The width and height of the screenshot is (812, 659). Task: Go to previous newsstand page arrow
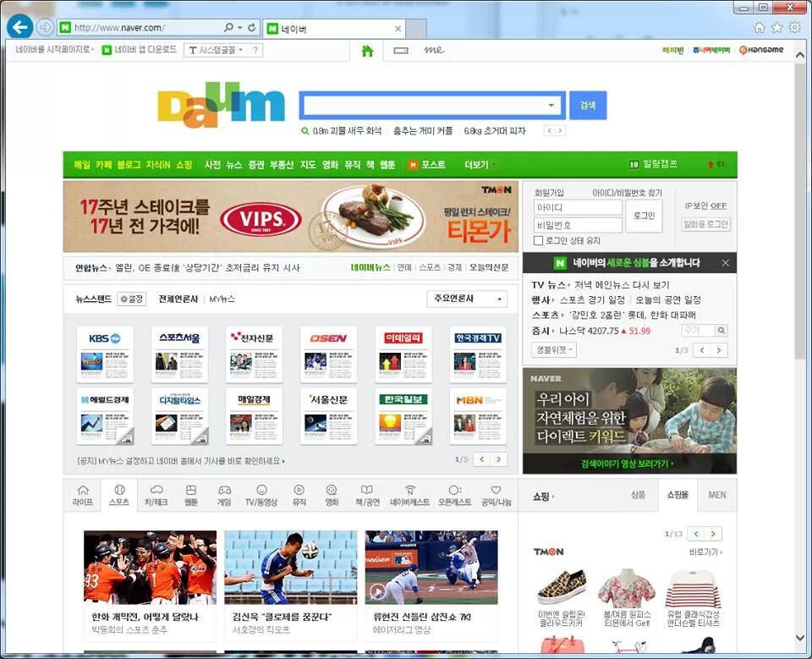[482, 459]
